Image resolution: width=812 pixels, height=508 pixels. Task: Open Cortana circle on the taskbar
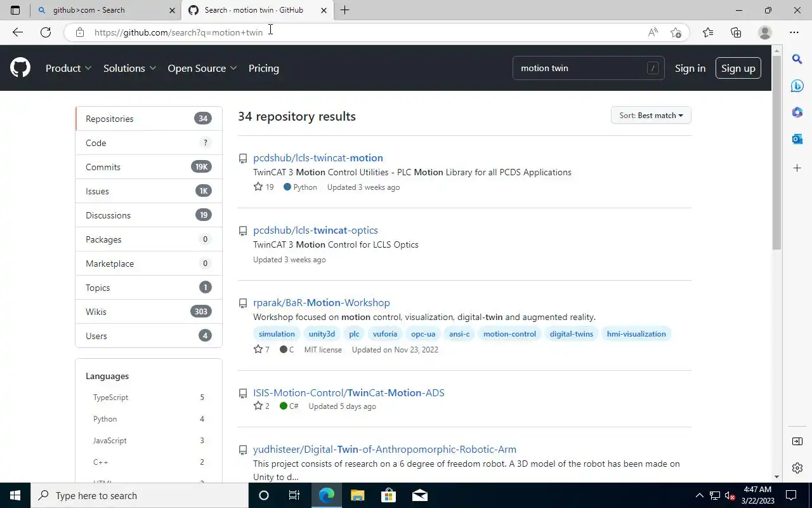(x=264, y=495)
